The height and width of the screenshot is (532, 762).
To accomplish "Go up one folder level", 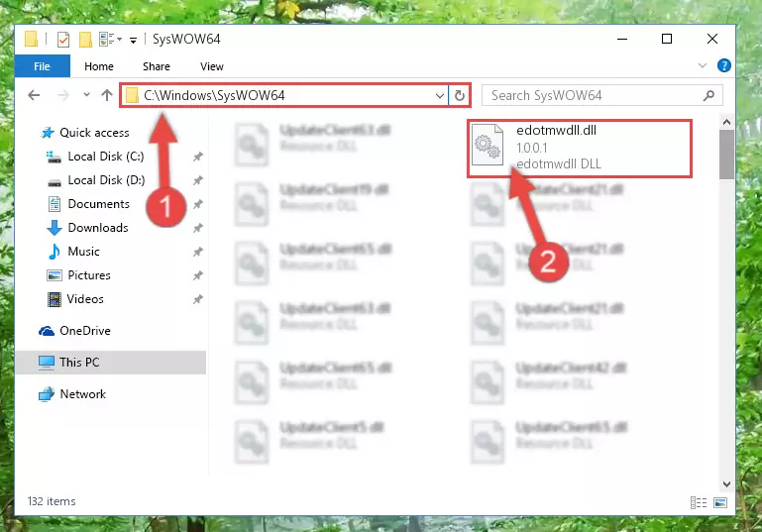I will [107, 95].
